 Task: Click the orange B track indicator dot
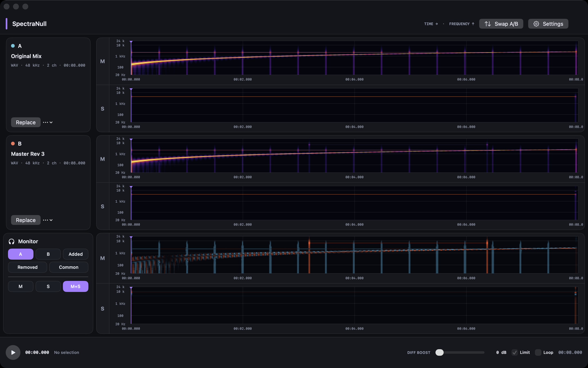(x=13, y=144)
